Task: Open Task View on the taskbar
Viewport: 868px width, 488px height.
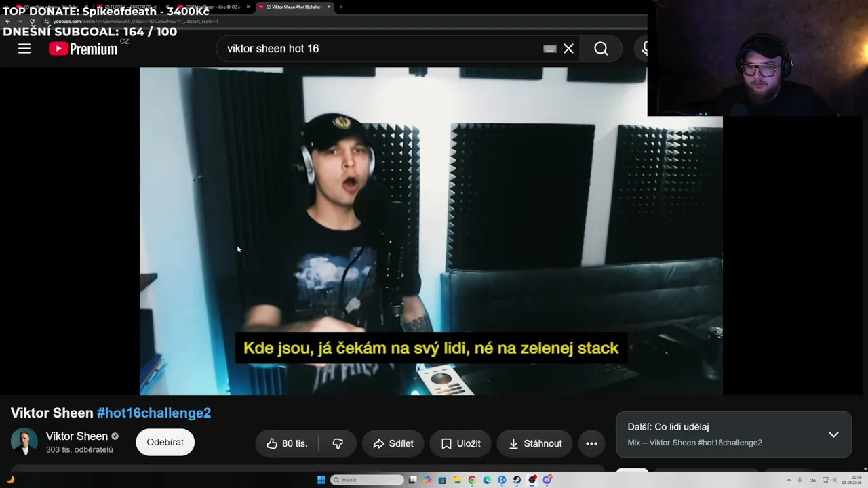Action: click(x=412, y=480)
